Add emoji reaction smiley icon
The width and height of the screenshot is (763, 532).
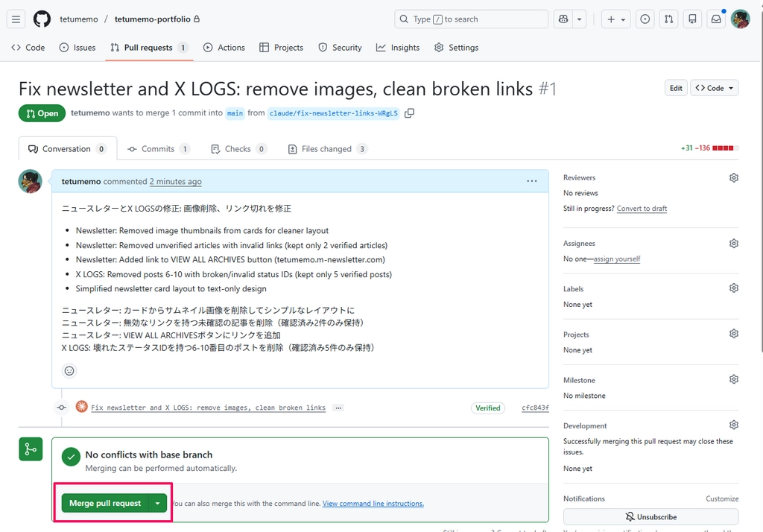coord(69,371)
